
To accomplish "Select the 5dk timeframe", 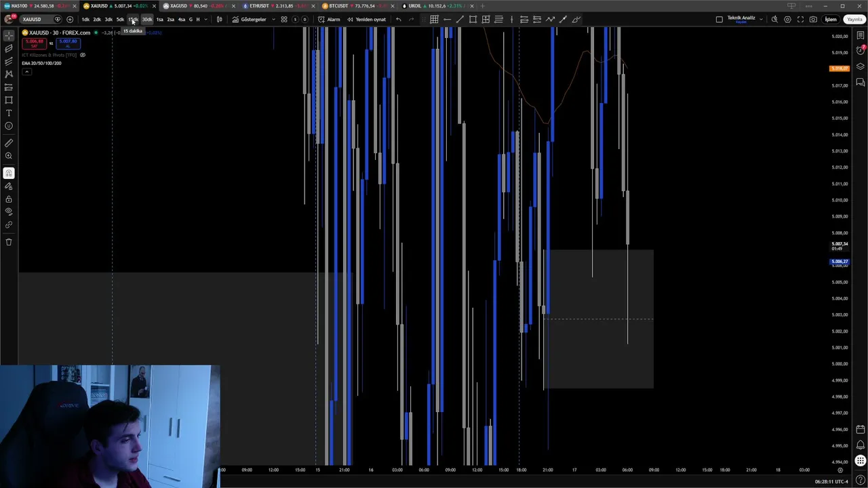I will click(x=120, y=20).
